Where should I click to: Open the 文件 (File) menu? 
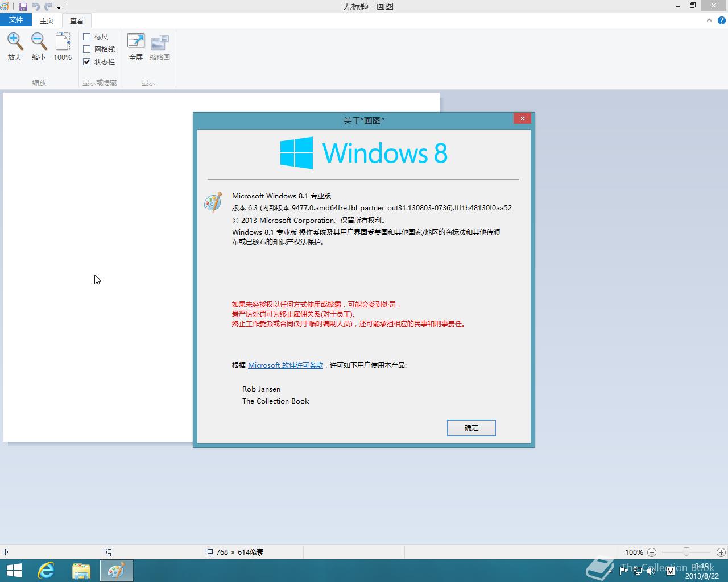pyautogui.click(x=16, y=20)
